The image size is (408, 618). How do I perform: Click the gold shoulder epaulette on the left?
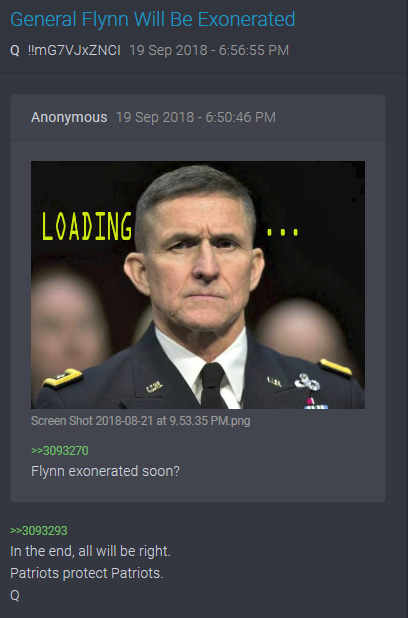63,377
